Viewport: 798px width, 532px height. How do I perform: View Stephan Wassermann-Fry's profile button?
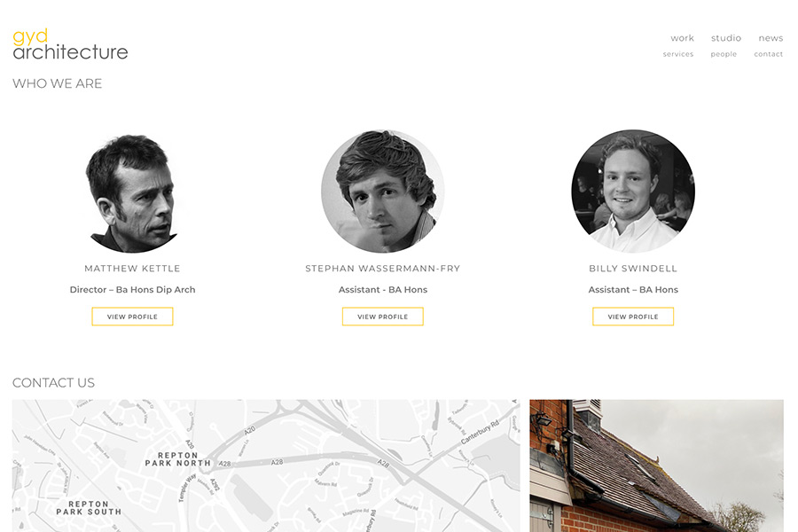pyautogui.click(x=383, y=317)
